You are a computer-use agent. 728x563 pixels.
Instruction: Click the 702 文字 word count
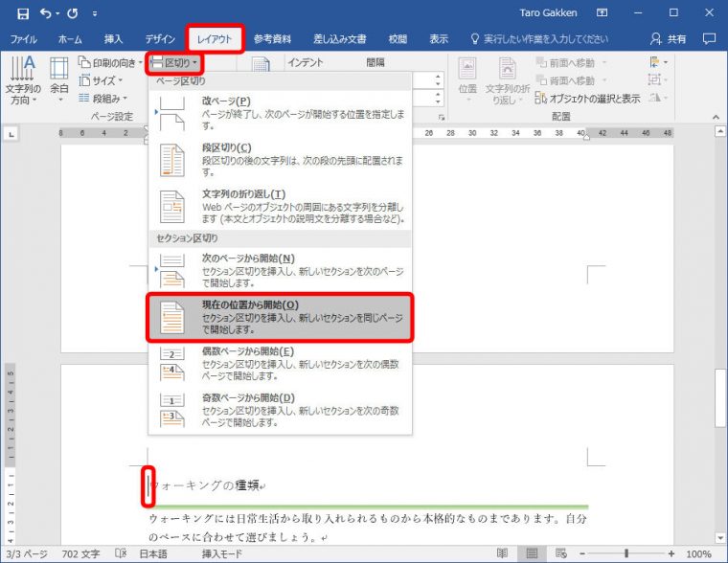tap(80, 553)
